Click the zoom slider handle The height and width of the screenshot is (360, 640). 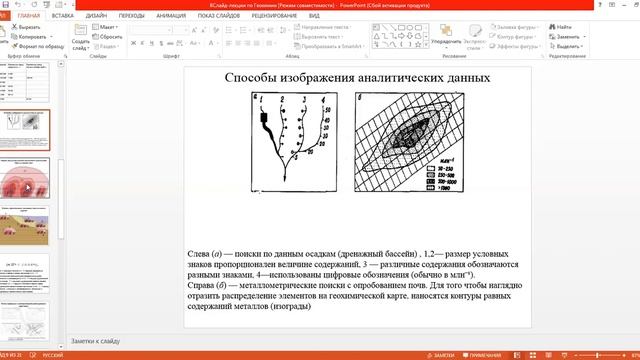point(597,356)
